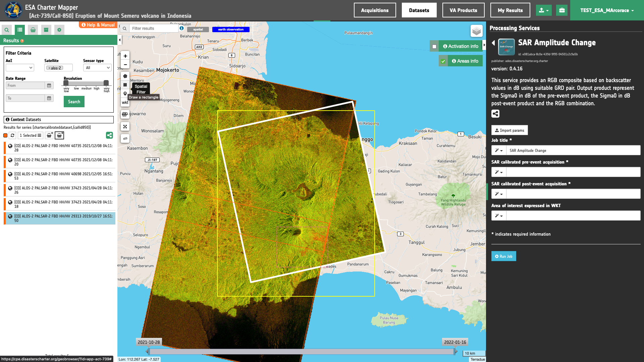The image size is (644, 362).
Task: Open Help & Manual
Action: (x=98, y=25)
